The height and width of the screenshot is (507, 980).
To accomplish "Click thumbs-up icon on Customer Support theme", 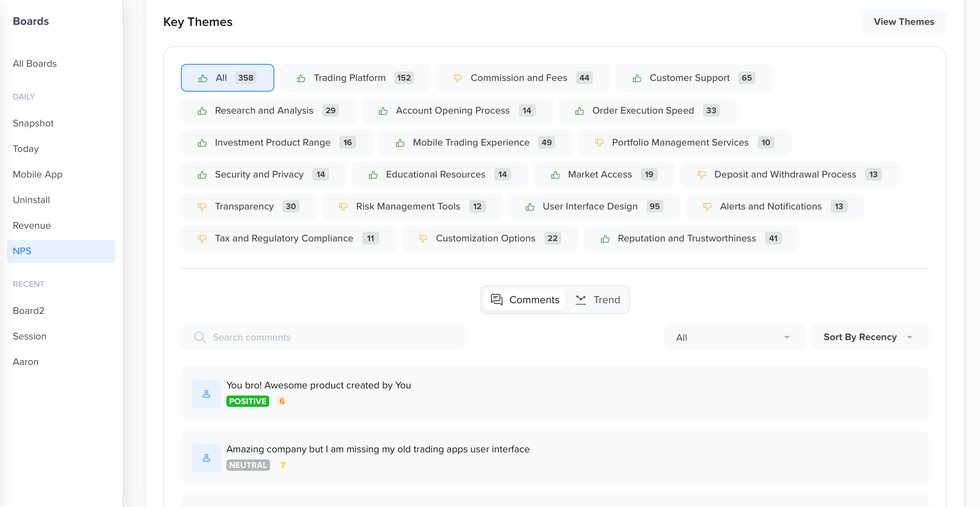I will click(x=637, y=78).
